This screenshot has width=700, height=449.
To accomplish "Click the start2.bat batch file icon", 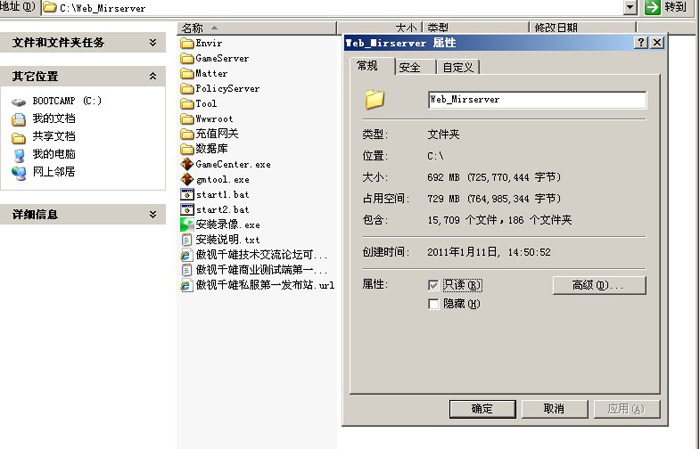I will 187,210.
